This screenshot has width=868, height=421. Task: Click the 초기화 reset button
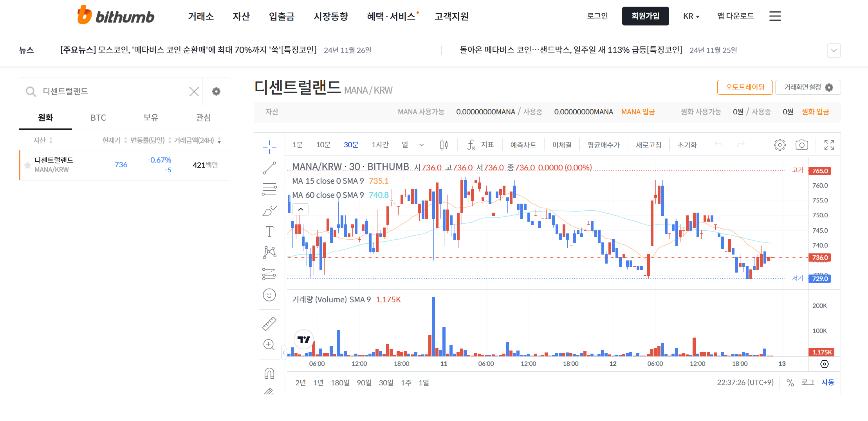pos(687,145)
